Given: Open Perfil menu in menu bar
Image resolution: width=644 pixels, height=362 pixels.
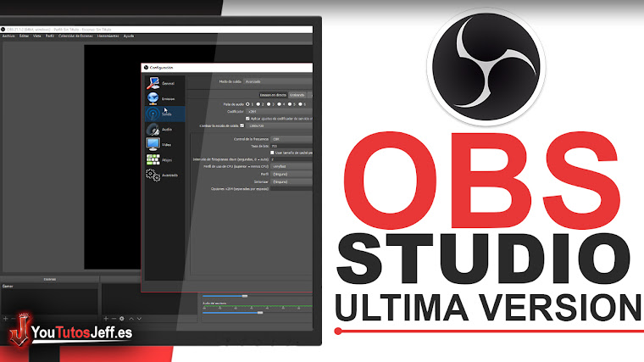Looking at the screenshot, I should click(x=50, y=36).
